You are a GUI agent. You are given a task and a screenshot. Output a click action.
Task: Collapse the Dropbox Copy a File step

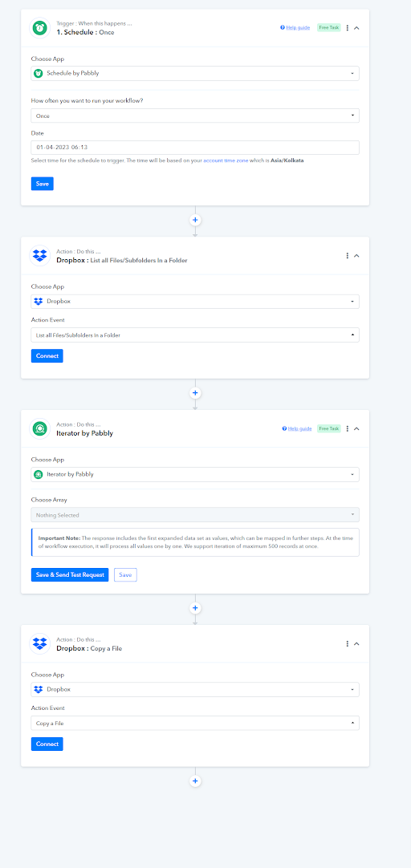356,644
